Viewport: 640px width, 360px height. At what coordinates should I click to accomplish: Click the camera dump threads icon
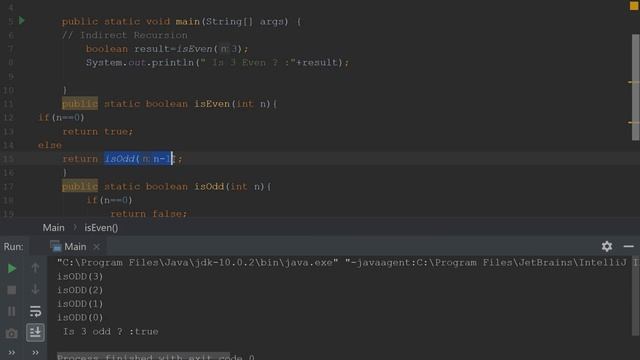[11, 333]
